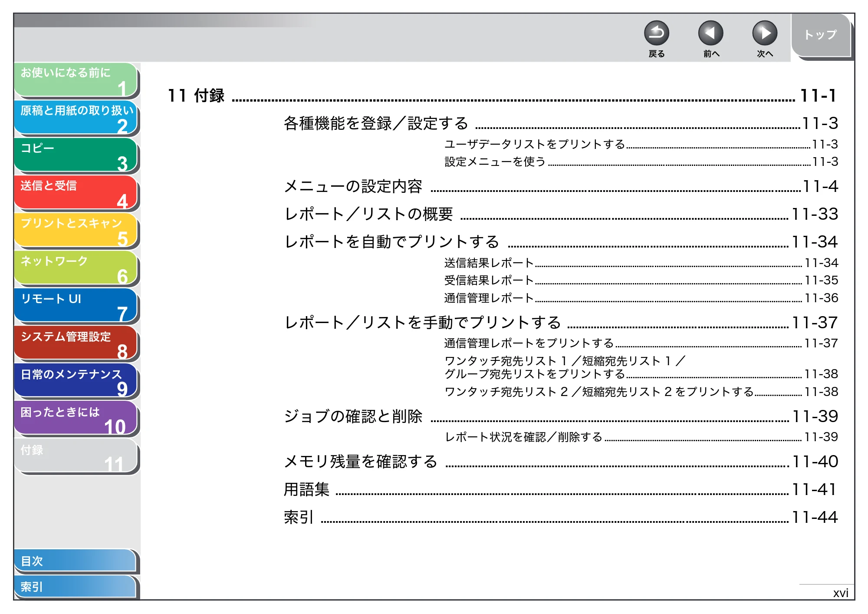Screen dimensions: 868x614
Task: Open ワンタッチ宛先リスト 2 print entry
Action: [641, 392]
